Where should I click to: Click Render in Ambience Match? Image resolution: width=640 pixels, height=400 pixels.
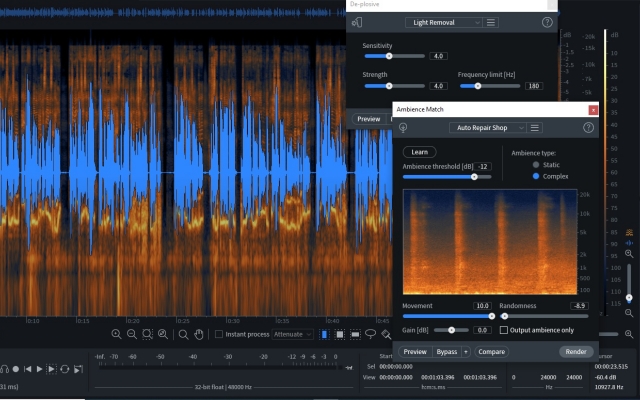(576, 351)
